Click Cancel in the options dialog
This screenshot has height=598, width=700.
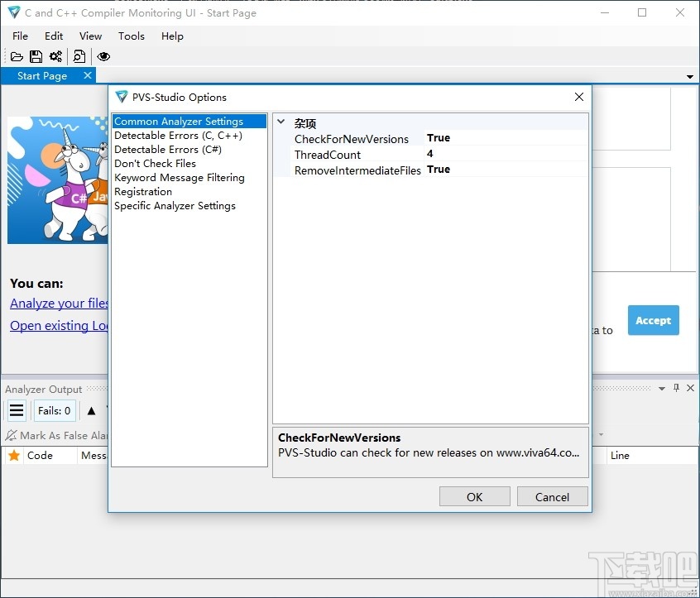pyautogui.click(x=552, y=497)
